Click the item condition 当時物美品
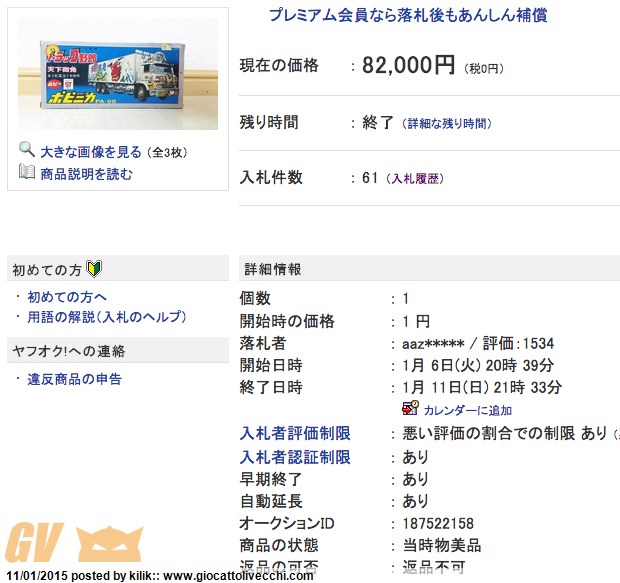This screenshot has height=583, width=620. click(x=442, y=545)
